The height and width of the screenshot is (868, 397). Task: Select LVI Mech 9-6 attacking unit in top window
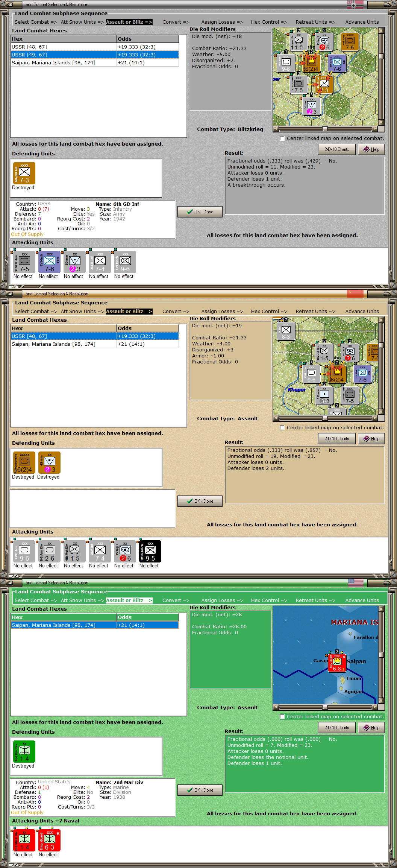(125, 262)
